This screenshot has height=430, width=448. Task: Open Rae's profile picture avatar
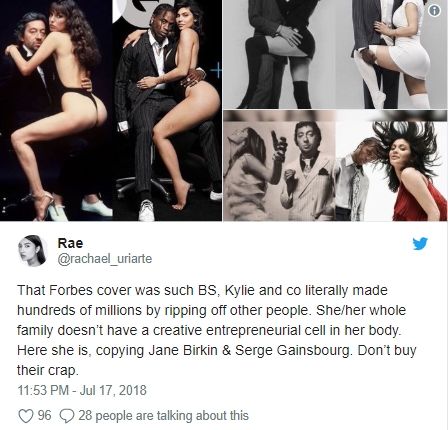point(32,251)
